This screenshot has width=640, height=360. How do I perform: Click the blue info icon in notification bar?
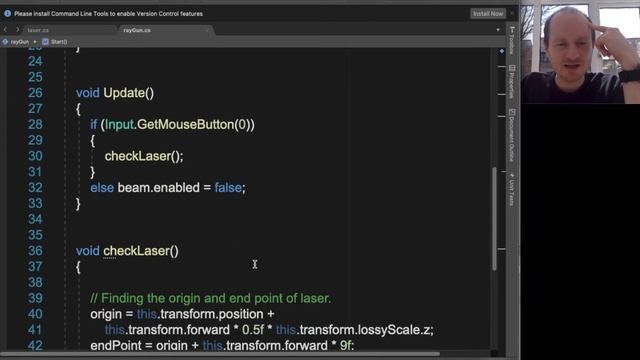coord(7,13)
